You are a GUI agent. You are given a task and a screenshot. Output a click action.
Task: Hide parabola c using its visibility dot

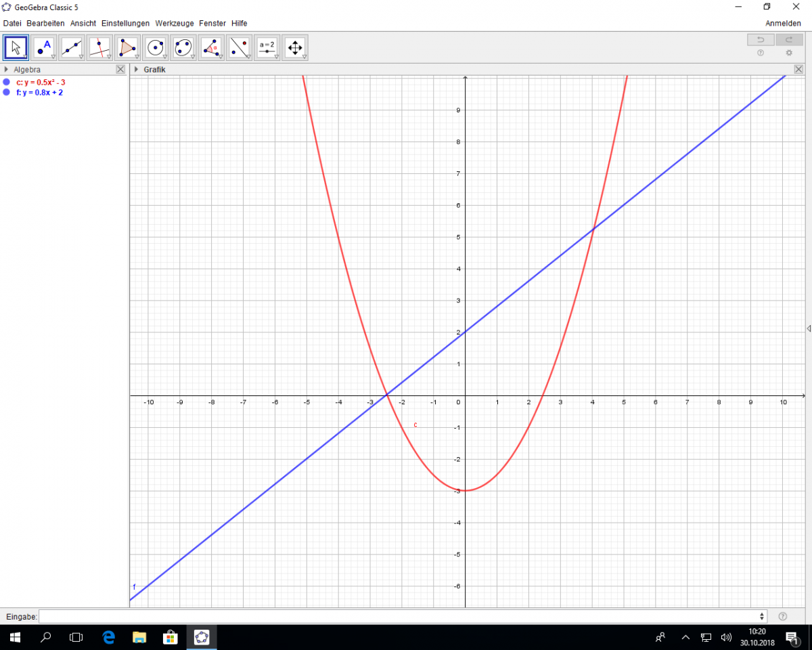7,83
